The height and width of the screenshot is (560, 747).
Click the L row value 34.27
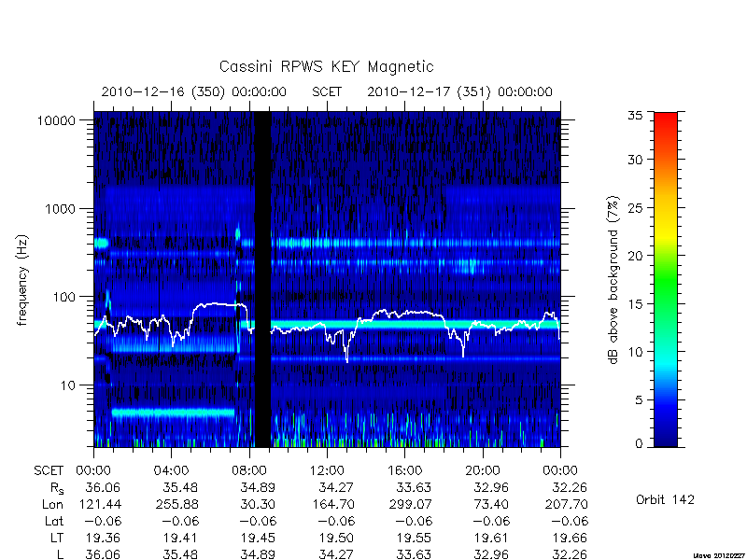click(335, 554)
